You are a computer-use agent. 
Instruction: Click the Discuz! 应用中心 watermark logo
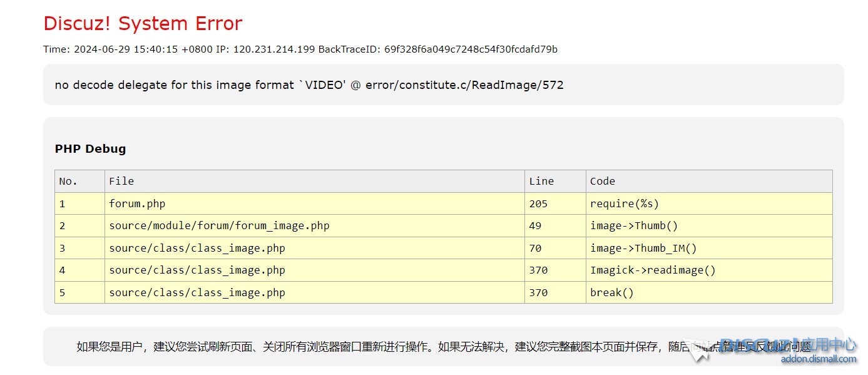(x=789, y=344)
